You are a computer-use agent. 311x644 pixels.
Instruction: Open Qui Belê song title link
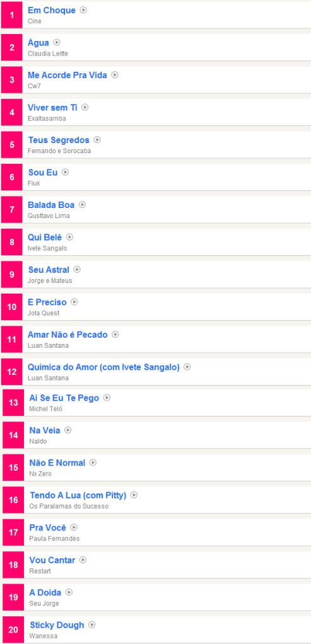(x=44, y=238)
